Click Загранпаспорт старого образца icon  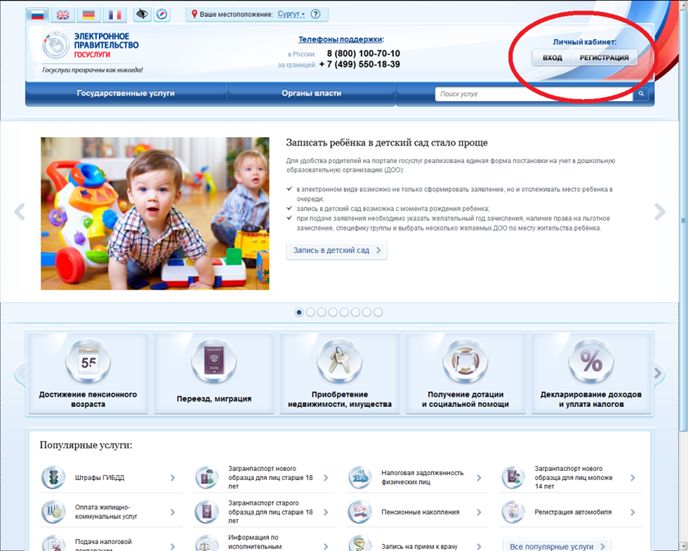[207, 512]
